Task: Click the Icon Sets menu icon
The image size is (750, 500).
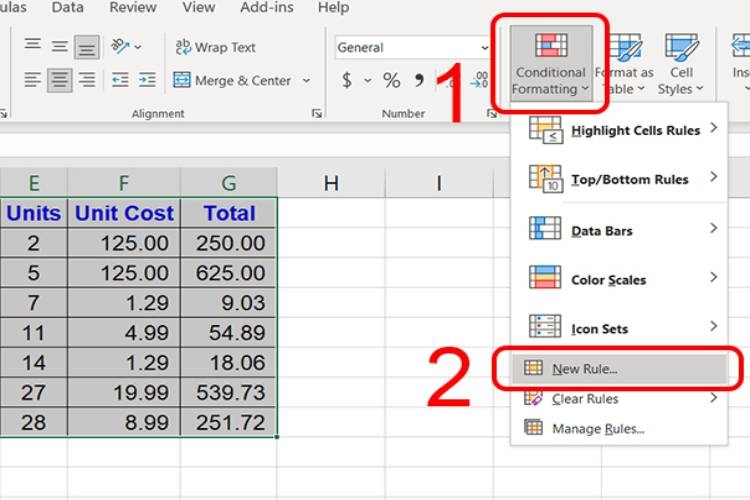Action: click(x=545, y=326)
